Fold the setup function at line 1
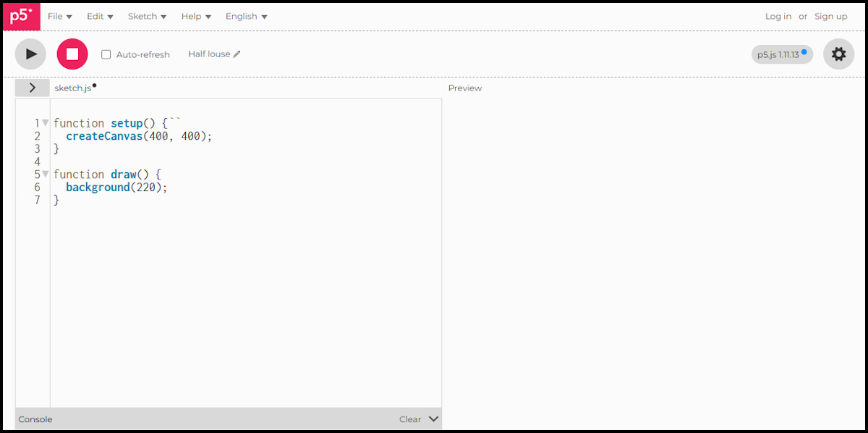Viewport: 868px width, 433px height. (x=46, y=123)
